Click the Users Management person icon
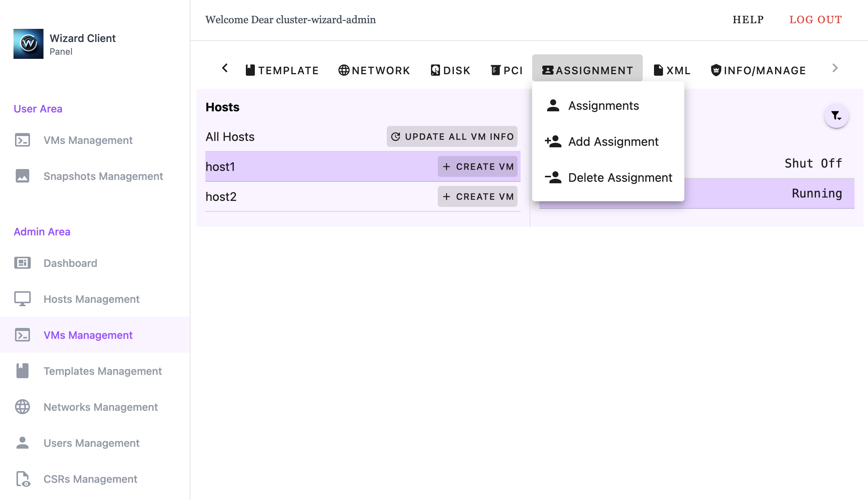Viewport: 868px width, 500px height. [22, 443]
